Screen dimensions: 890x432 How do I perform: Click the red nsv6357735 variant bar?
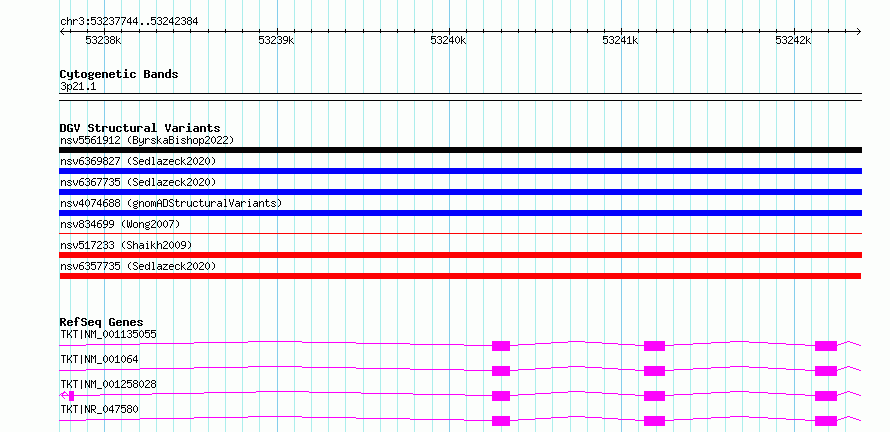(460, 276)
